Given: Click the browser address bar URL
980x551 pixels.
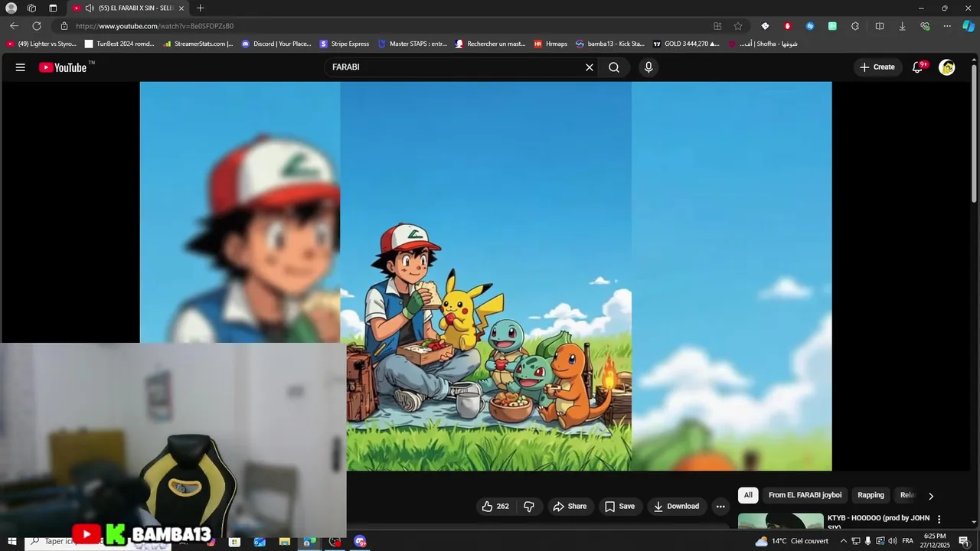Looking at the screenshot, I should [155, 26].
